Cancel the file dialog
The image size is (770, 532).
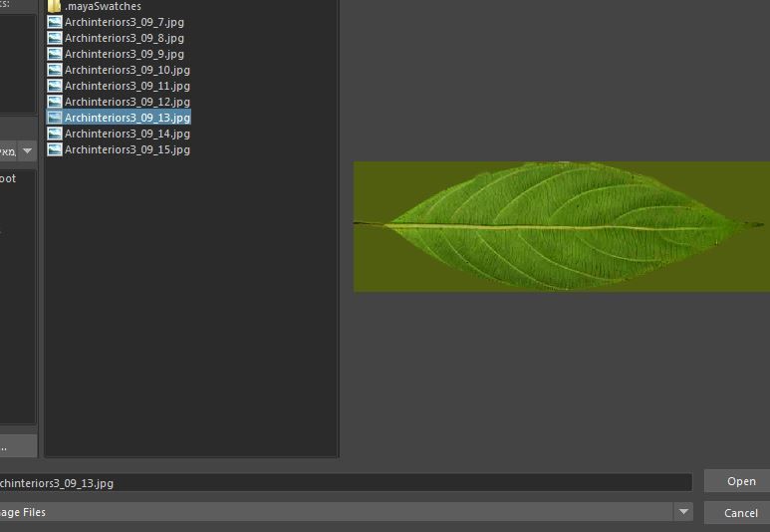[737, 513]
